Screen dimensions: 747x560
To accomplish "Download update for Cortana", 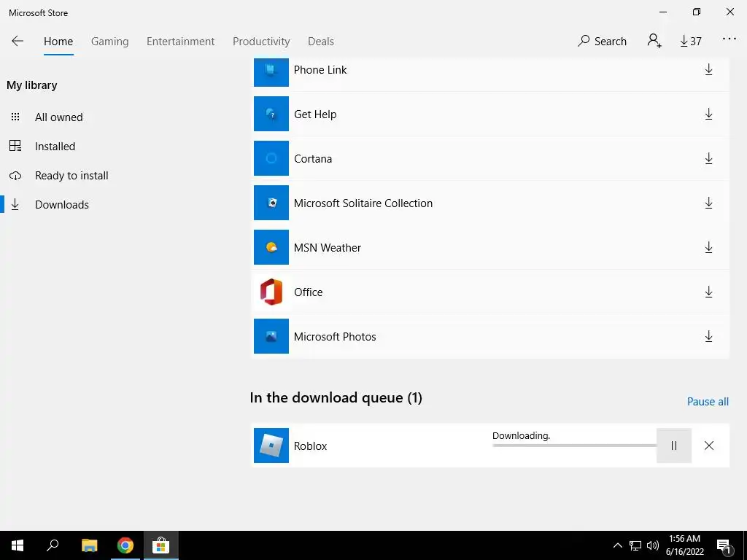I will (x=708, y=158).
